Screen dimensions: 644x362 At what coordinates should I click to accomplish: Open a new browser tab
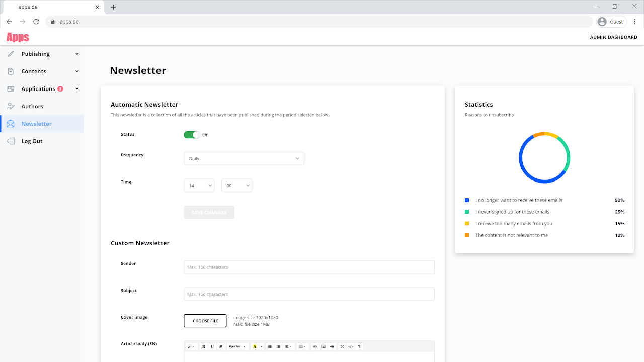coord(113,7)
